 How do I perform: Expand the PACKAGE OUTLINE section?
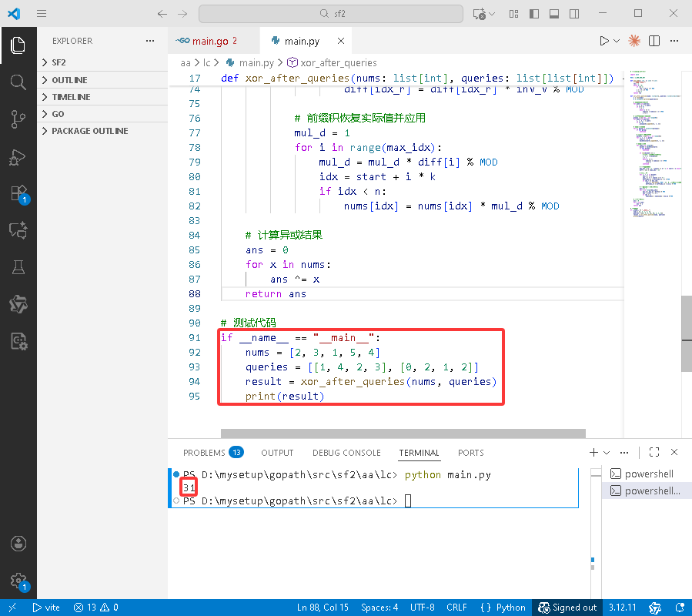click(102, 131)
